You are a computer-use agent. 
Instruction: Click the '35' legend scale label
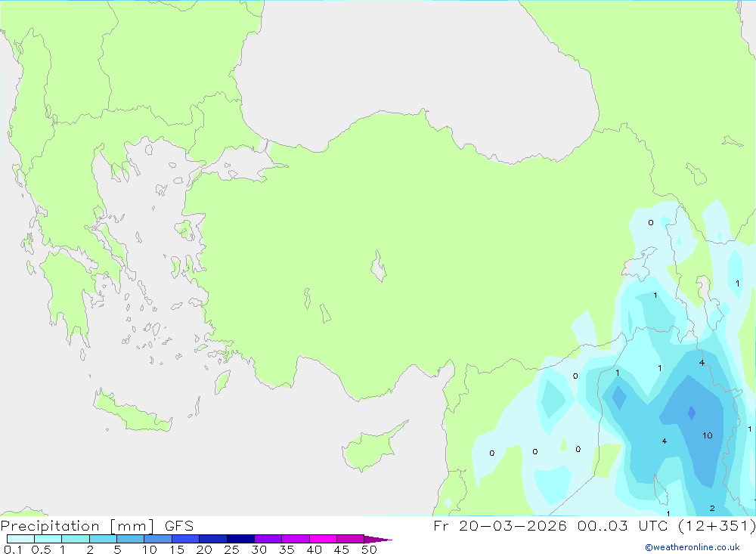click(287, 549)
